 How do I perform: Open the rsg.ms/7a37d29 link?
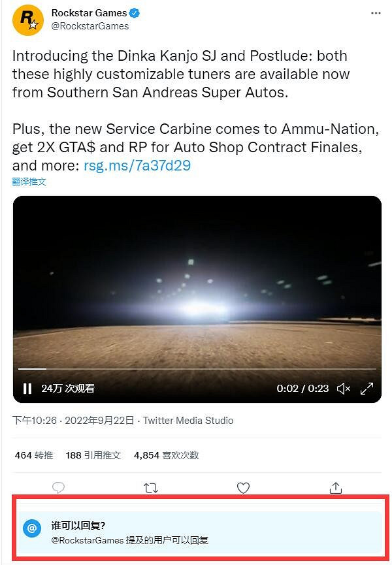[x=137, y=165]
